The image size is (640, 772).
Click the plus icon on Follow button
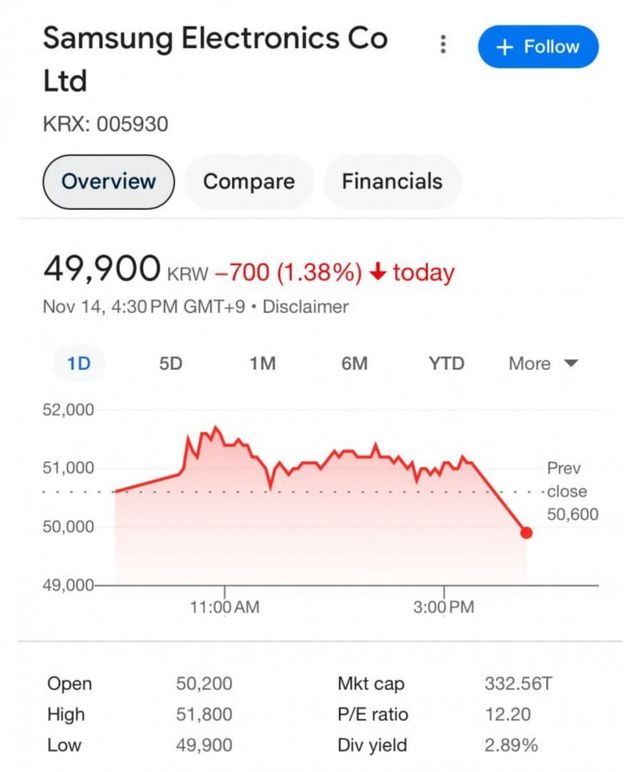click(504, 47)
